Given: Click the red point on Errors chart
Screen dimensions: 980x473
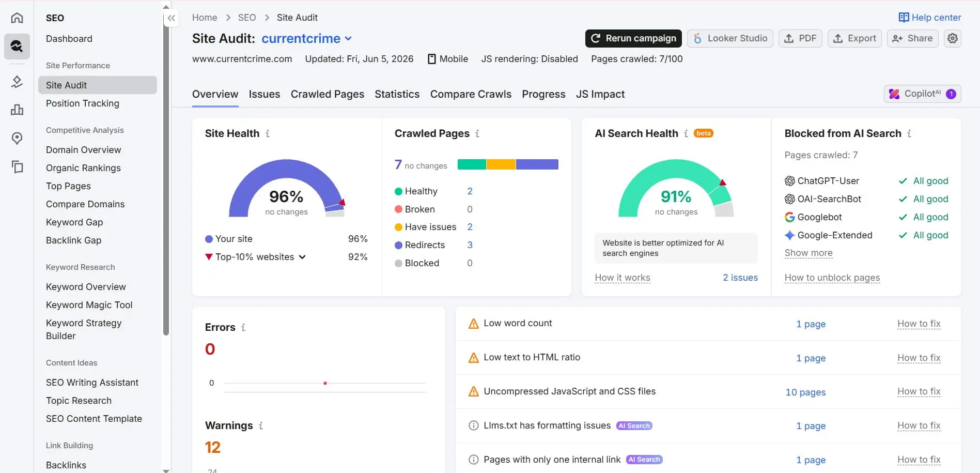Looking at the screenshot, I should [x=325, y=383].
